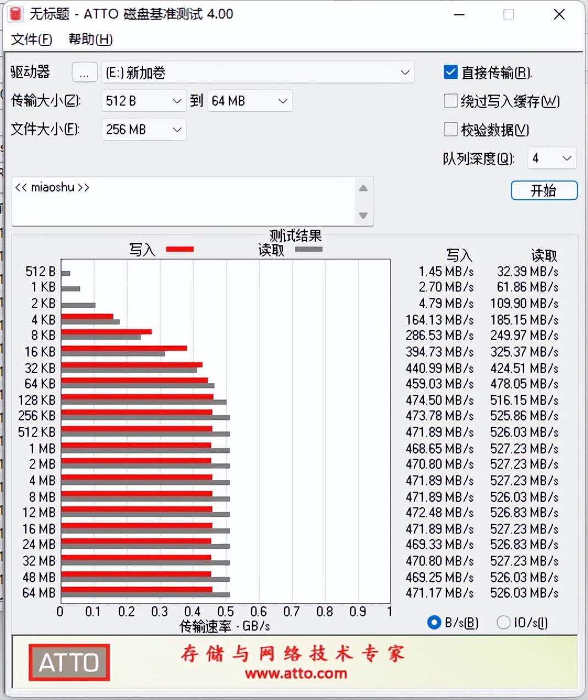Click the 16 KB chart row label
The image size is (588, 700).
pyautogui.click(x=40, y=352)
